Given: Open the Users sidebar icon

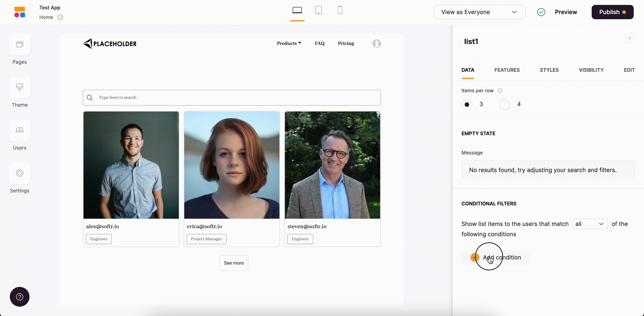Looking at the screenshot, I should click(x=19, y=130).
